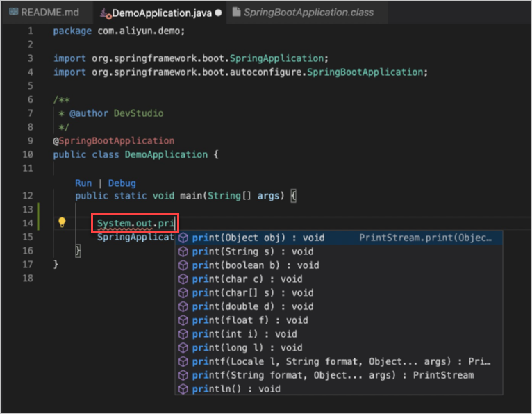Click the Run code lens link
The image size is (532, 414).
pos(83,183)
